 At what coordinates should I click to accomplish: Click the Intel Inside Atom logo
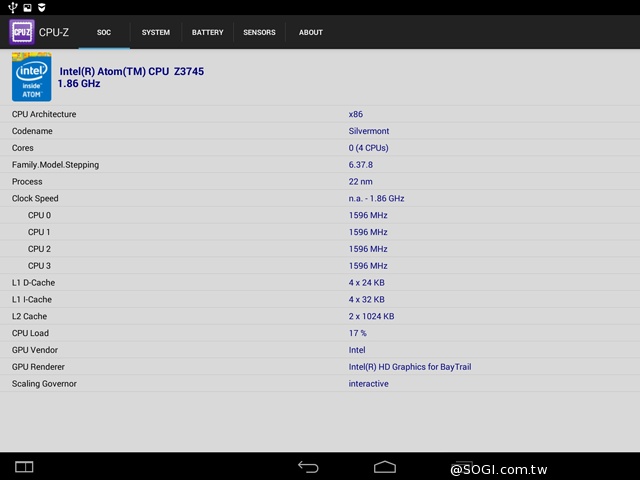pyautogui.click(x=31, y=78)
